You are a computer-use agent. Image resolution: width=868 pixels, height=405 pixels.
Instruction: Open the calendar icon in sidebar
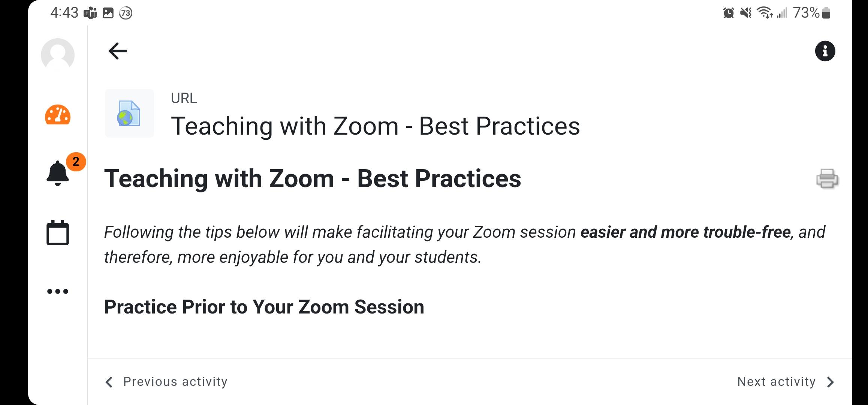tap(58, 232)
